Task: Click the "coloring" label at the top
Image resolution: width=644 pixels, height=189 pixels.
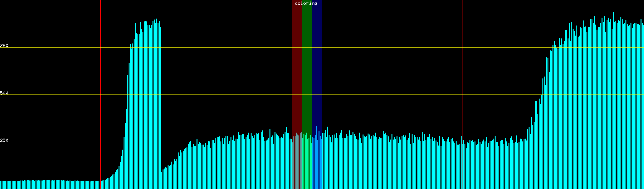Action: coord(306,3)
